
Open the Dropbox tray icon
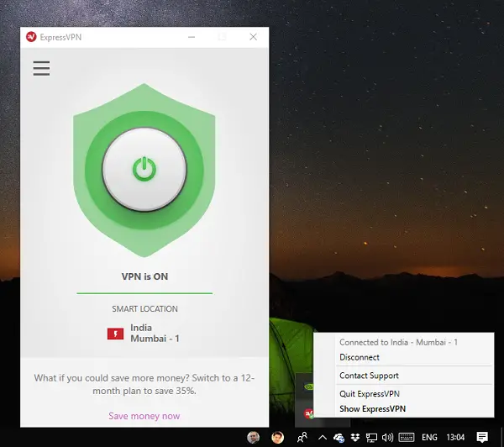click(x=355, y=438)
